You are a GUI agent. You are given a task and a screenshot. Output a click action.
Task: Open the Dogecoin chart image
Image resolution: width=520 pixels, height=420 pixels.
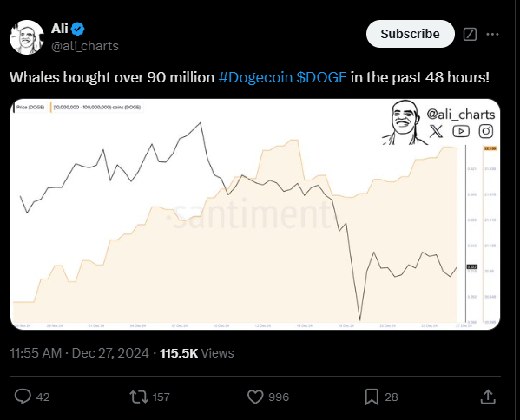(255, 214)
